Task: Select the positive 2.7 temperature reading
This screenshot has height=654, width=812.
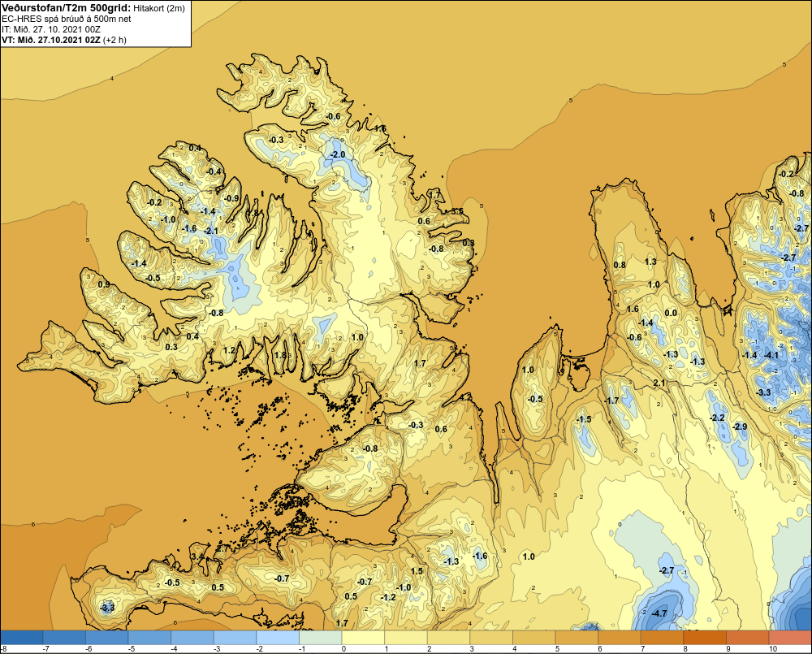Action: click(x=222, y=548)
